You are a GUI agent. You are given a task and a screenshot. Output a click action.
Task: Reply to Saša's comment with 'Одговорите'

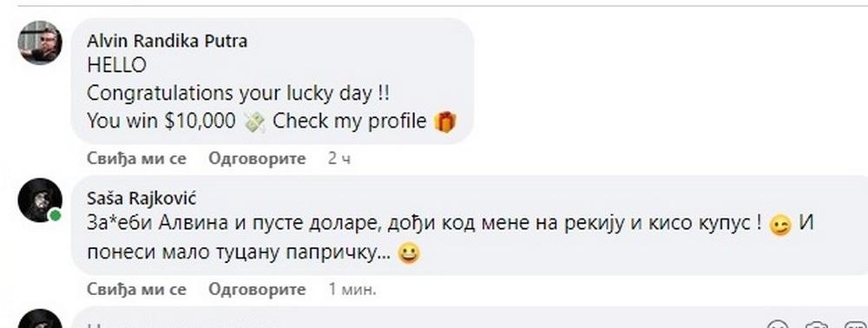(257, 289)
